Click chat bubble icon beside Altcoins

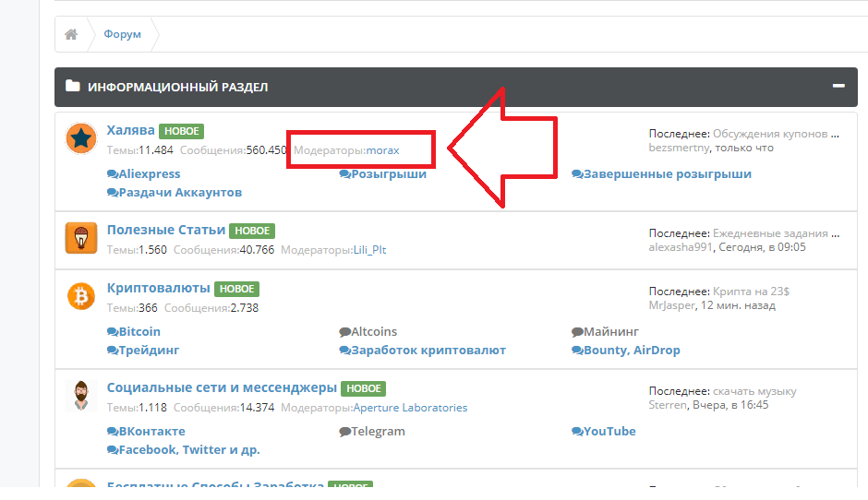[x=344, y=332]
